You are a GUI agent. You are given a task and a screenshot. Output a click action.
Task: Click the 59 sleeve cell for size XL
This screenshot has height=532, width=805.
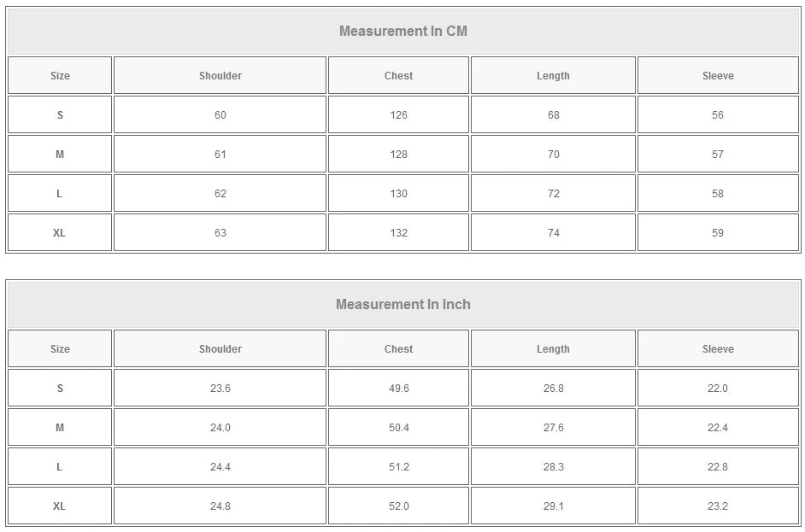click(718, 233)
